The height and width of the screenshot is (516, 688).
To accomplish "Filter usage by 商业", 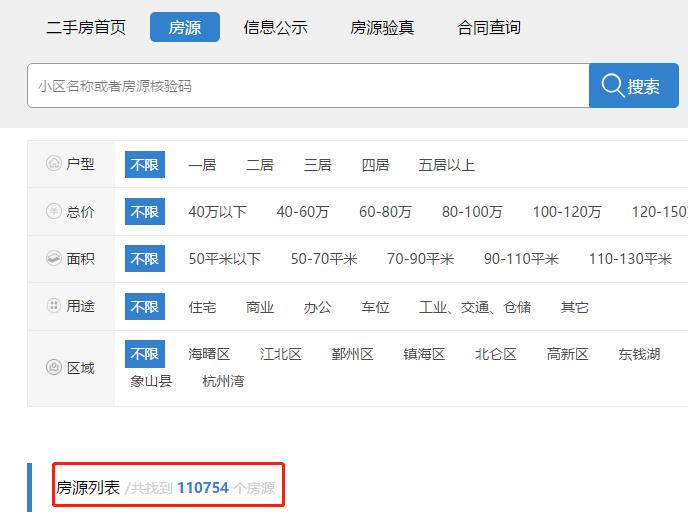I will pyautogui.click(x=260, y=307).
